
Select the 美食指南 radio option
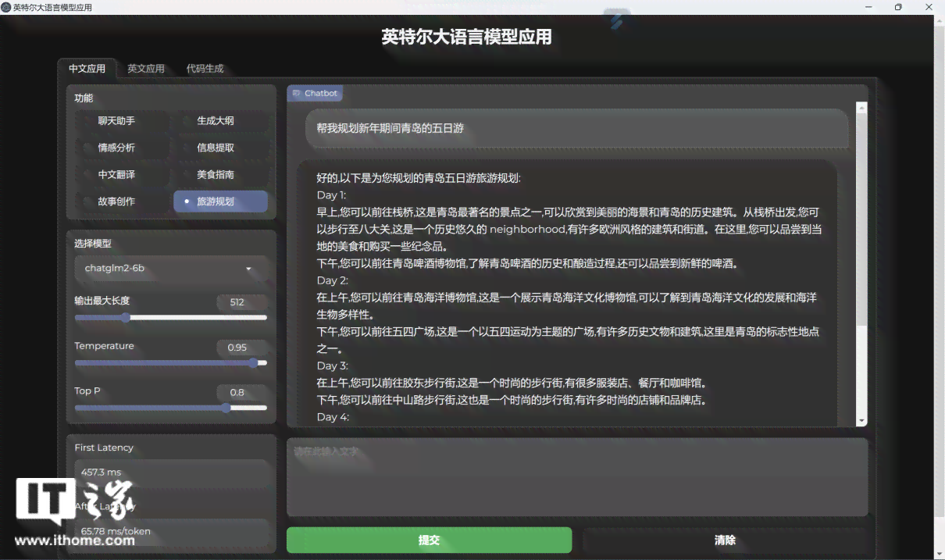coord(220,174)
